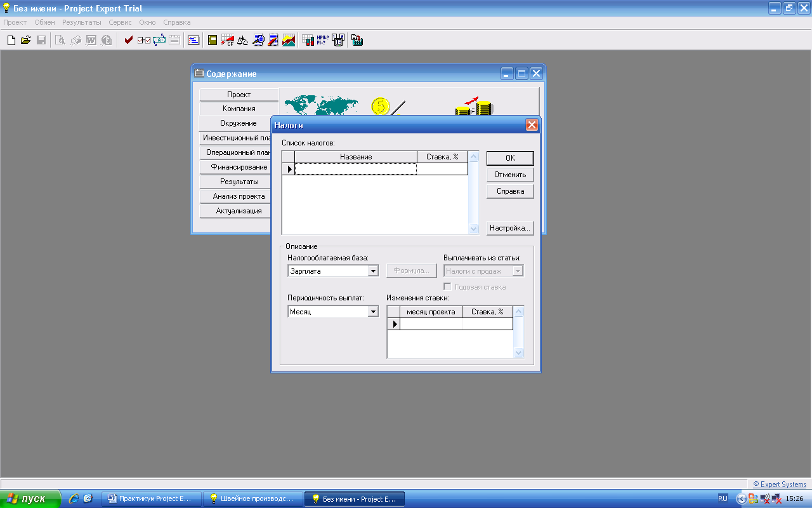812x508 pixels.
Task: Click the Printer toolbar icon
Action: [x=75, y=40]
